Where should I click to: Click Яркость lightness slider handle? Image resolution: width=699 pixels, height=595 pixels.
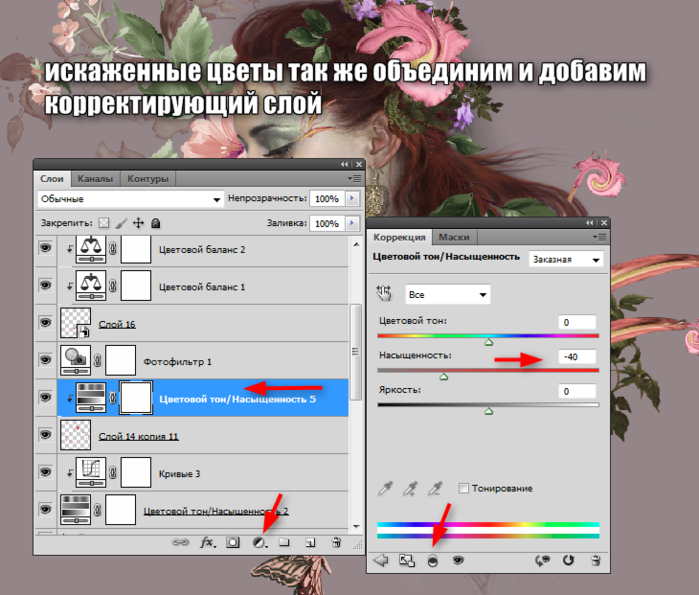click(x=489, y=411)
